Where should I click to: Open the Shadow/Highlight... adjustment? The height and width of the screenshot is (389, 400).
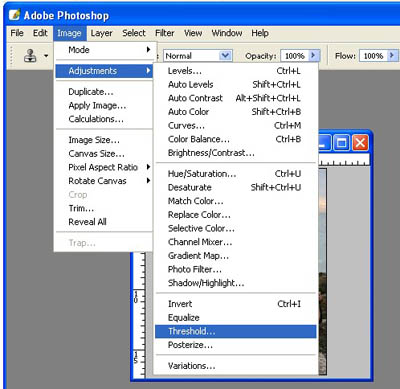tap(236, 283)
